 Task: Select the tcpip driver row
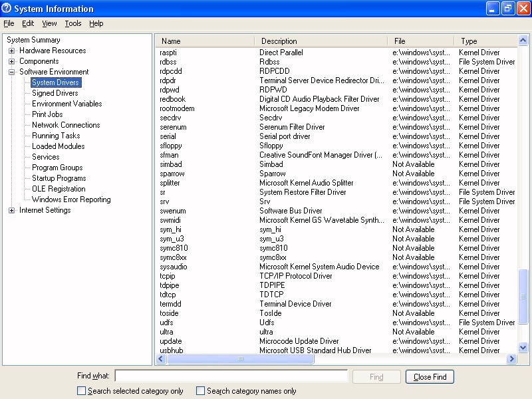[x=168, y=276]
